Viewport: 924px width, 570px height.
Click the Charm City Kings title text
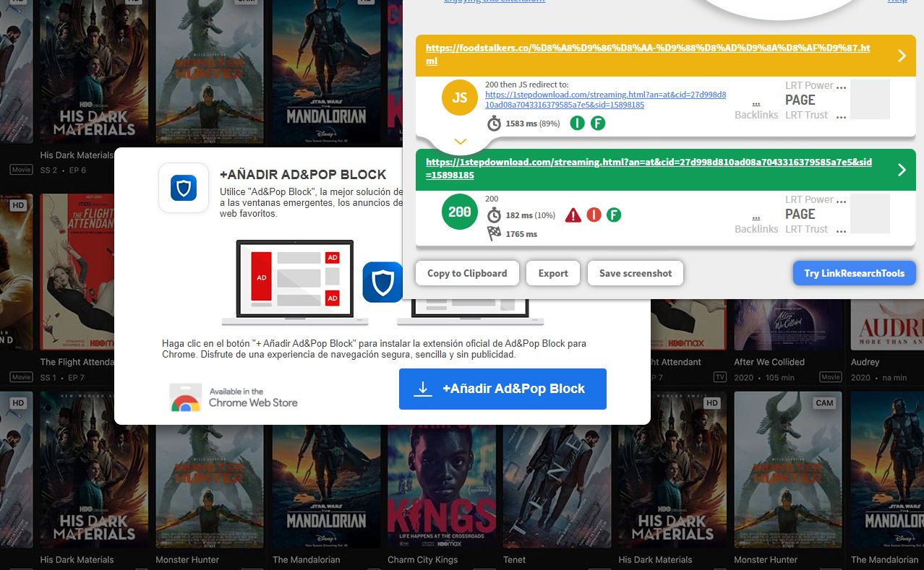click(x=423, y=559)
